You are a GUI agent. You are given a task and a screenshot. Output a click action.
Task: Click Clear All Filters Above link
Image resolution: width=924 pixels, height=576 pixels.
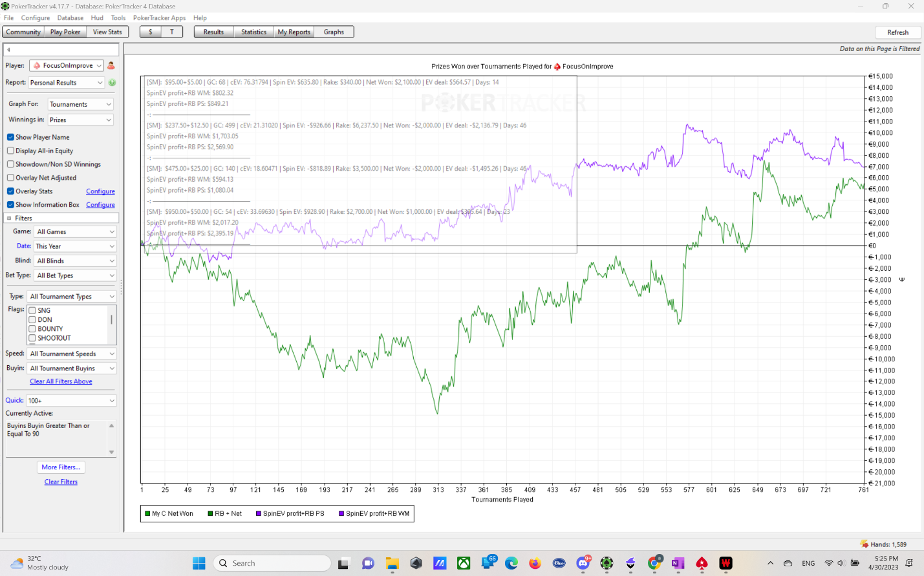[61, 381]
